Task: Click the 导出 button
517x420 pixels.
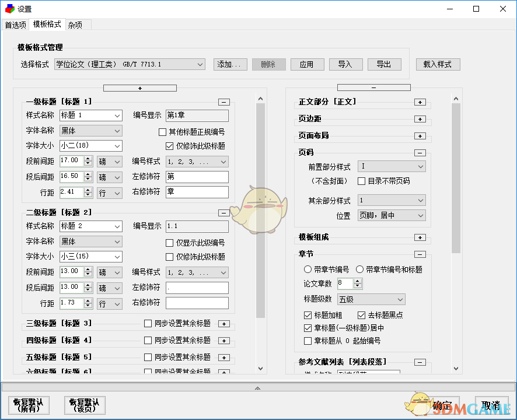Action: pos(385,64)
